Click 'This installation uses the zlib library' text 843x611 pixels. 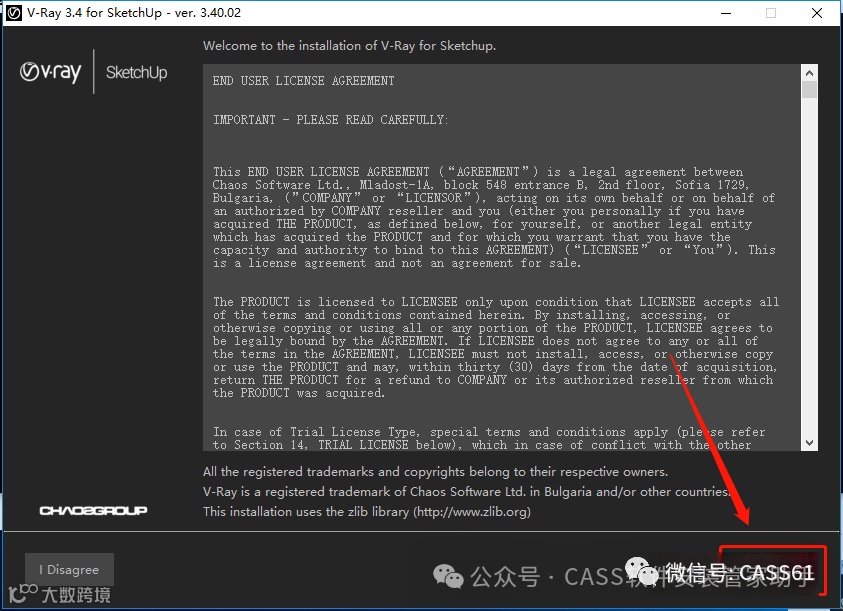(x=306, y=511)
